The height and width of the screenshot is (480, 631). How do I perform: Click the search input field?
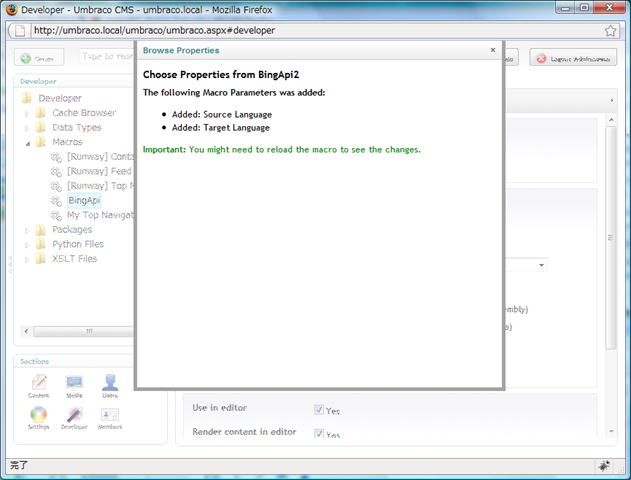pyautogui.click(x=107, y=57)
